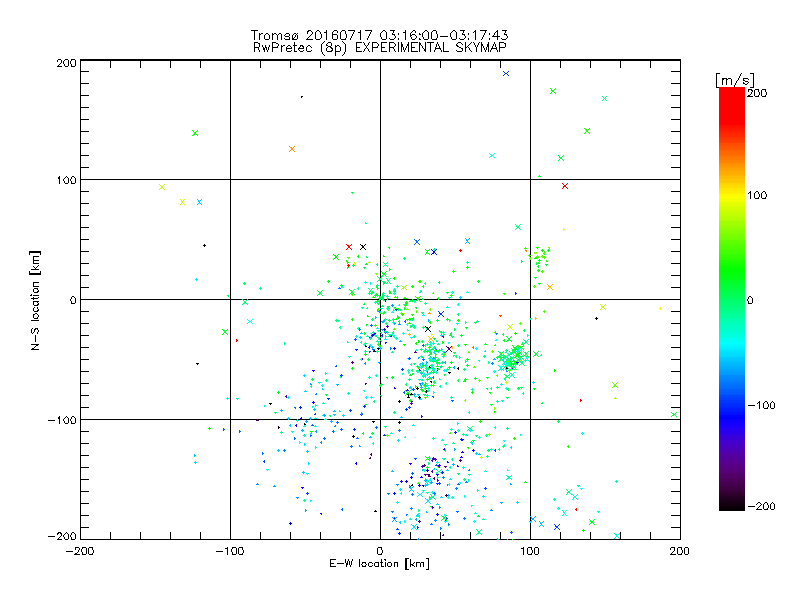Click the 'N-S location [km]' axis label

tap(35, 300)
